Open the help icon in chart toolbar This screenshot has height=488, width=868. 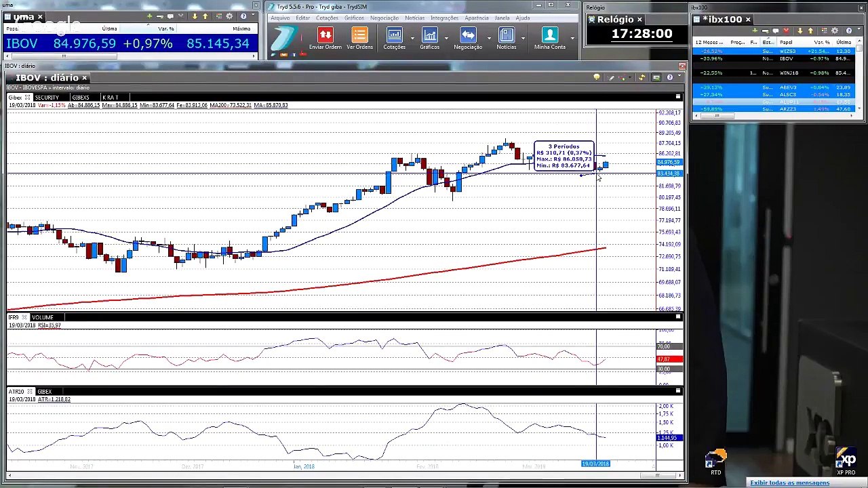(x=669, y=78)
